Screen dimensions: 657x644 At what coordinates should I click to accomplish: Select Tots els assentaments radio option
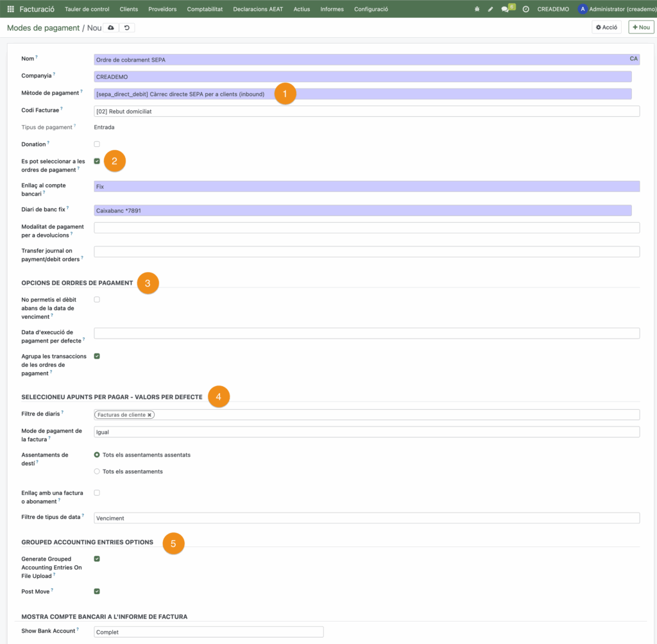coord(97,471)
